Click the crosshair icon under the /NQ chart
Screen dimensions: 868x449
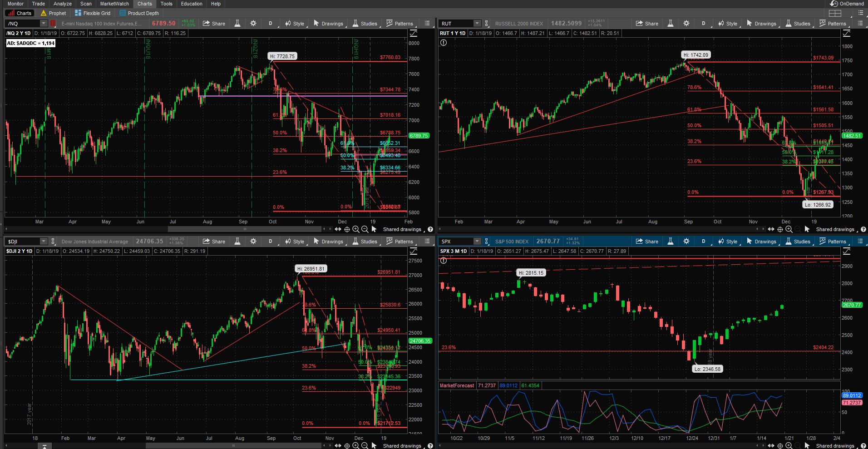[x=347, y=229]
